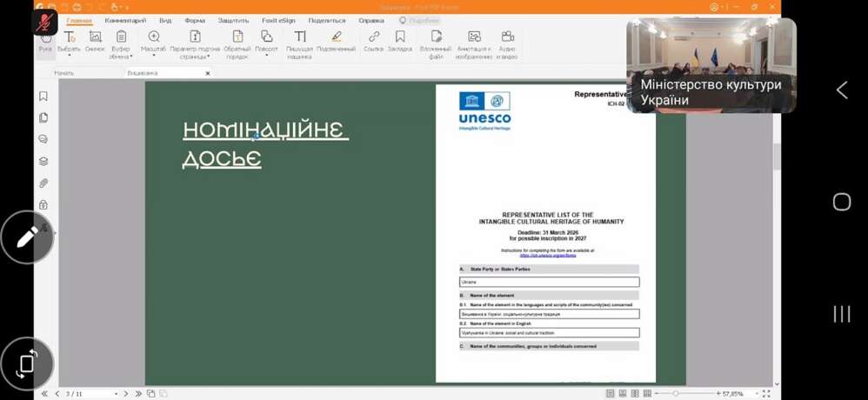Select continuous page view mode

click(623, 393)
